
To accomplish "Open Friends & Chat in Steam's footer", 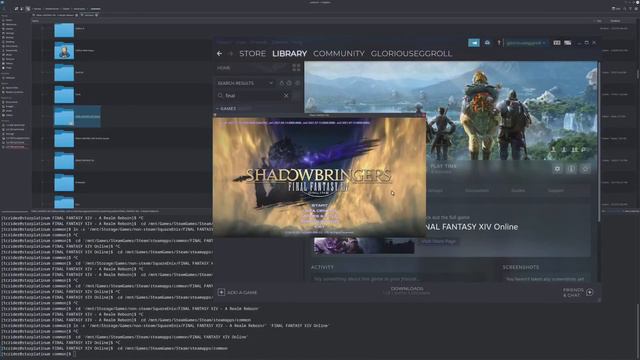I will 578,292.
